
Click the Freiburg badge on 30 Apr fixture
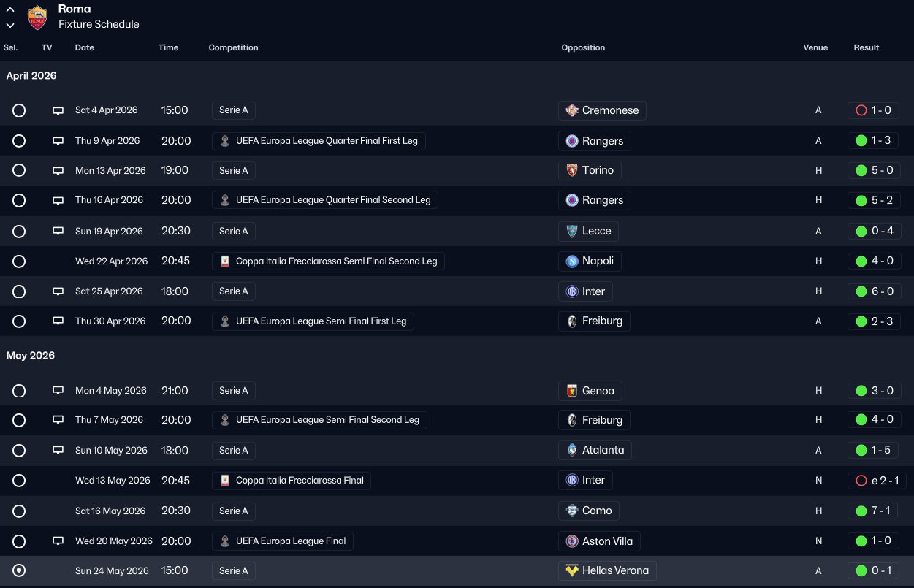point(572,321)
